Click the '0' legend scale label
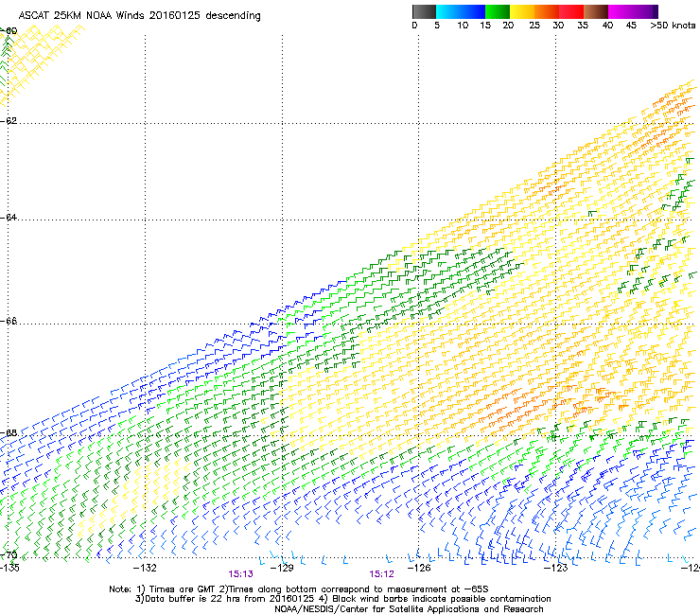This screenshot has width=700, height=615. pyautogui.click(x=414, y=26)
